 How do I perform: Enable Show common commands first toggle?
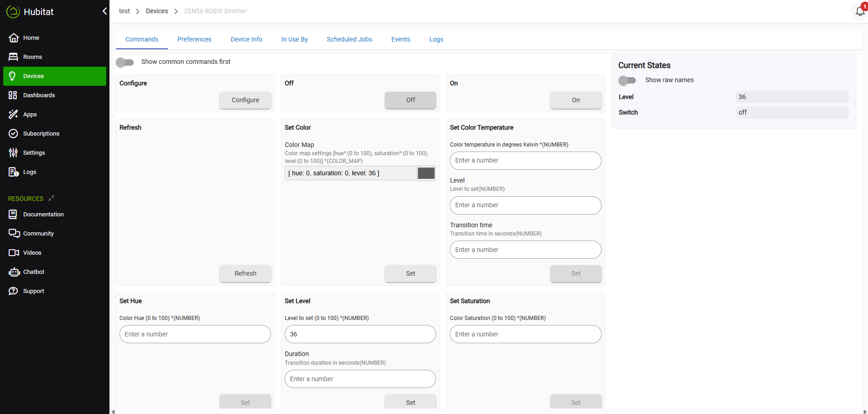125,62
